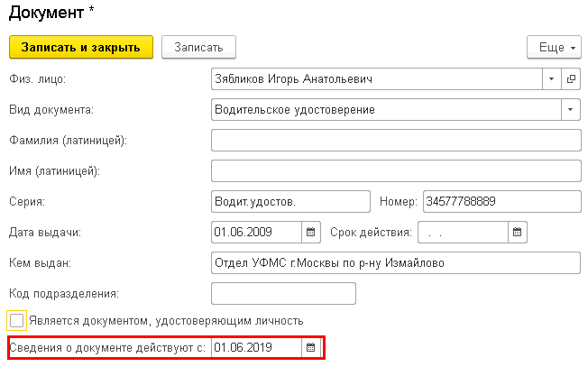588x376 pixels.
Task: Click the Дата выдачи date field
Action: pos(256,232)
